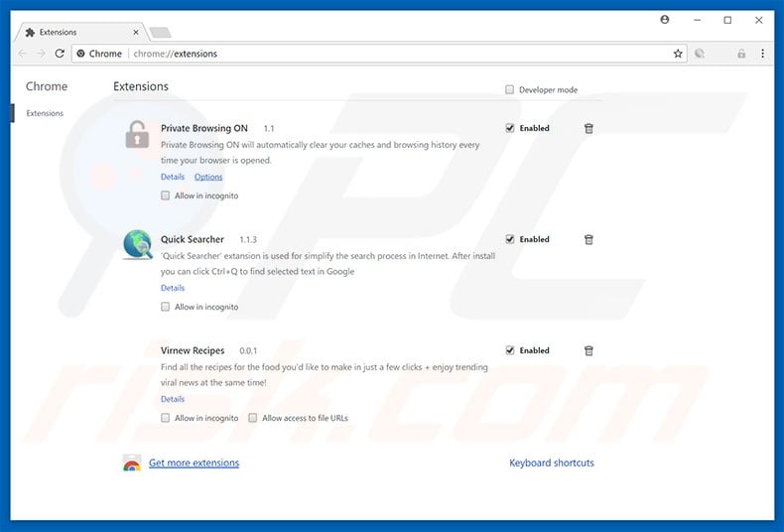Disable Quick Searcher via Enabled checkbox
Image resolution: width=784 pixels, height=532 pixels.
(x=509, y=239)
